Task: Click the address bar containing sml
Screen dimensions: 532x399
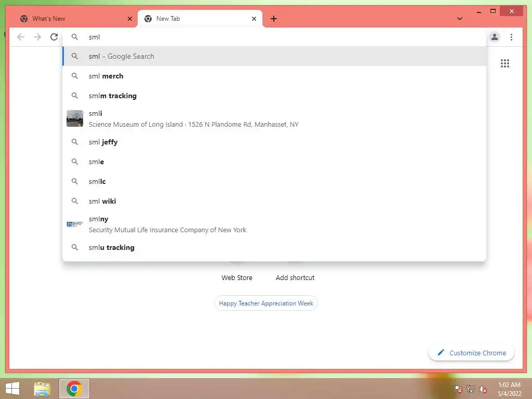Action: (274, 37)
